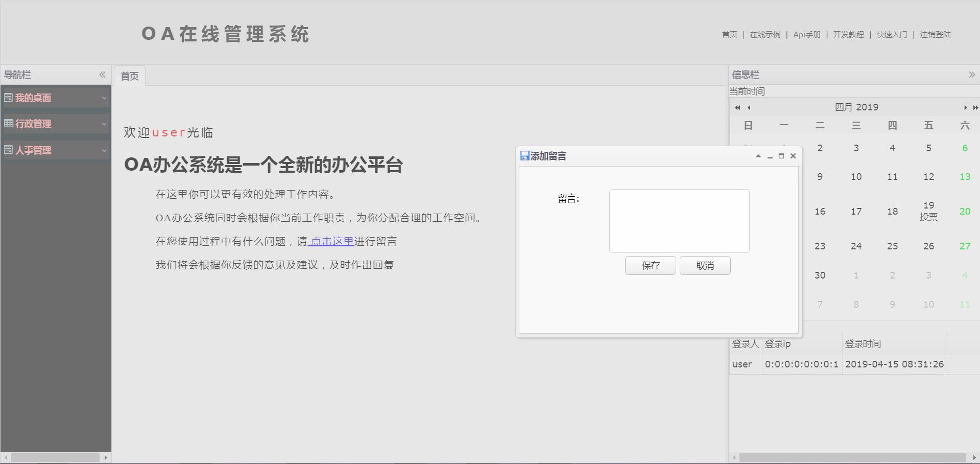Collapse the 导航栏 panel with double-chevron icon
Image resolution: width=980 pixels, height=464 pixels.
click(102, 75)
